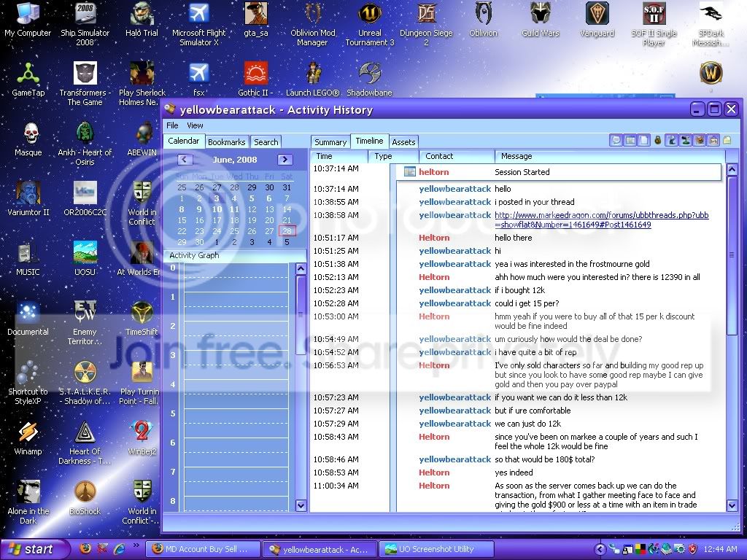Expand hidden system tray icons arrow
Viewport: 747px width, 560px height.
click(x=600, y=549)
